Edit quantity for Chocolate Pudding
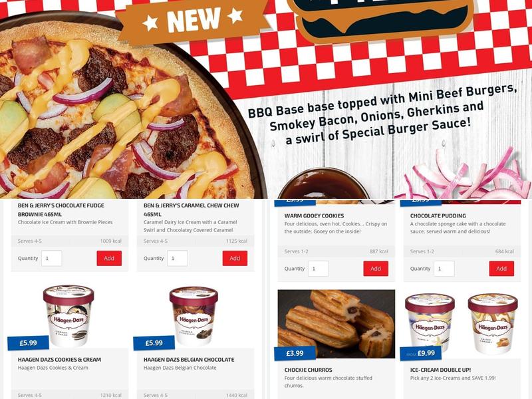The width and height of the screenshot is (532, 399). [x=444, y=269]
